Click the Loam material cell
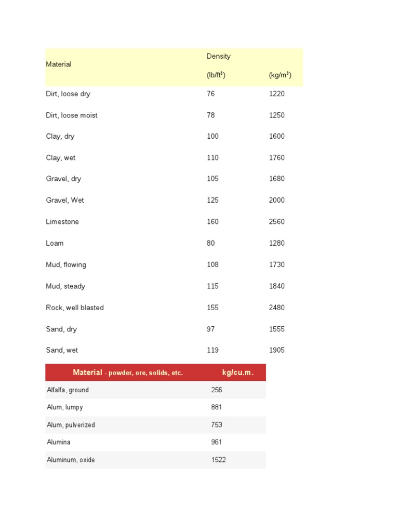The height and width of the screenshot is (532, 399). click(x=55, y=243)
